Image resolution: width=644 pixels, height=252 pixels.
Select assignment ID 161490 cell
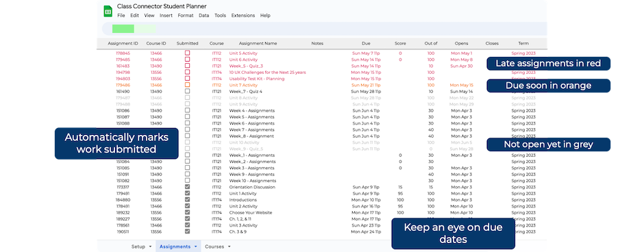point(123,91)
